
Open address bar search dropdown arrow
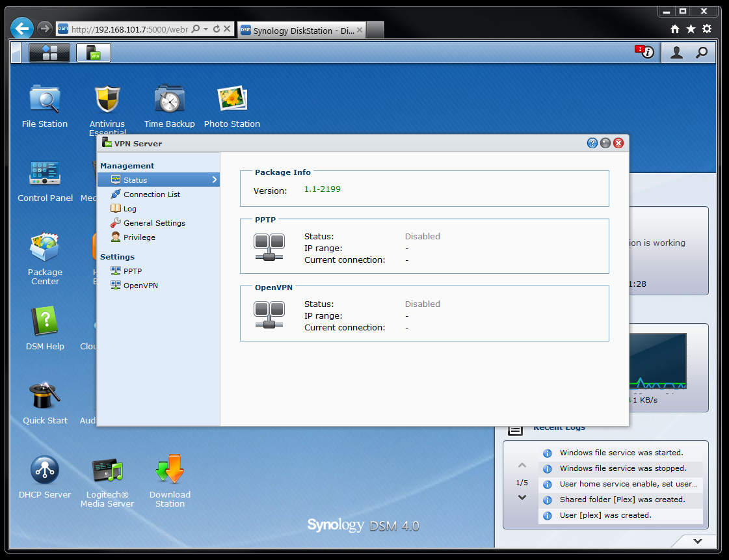pyautogui.click(x=206, y=29)
